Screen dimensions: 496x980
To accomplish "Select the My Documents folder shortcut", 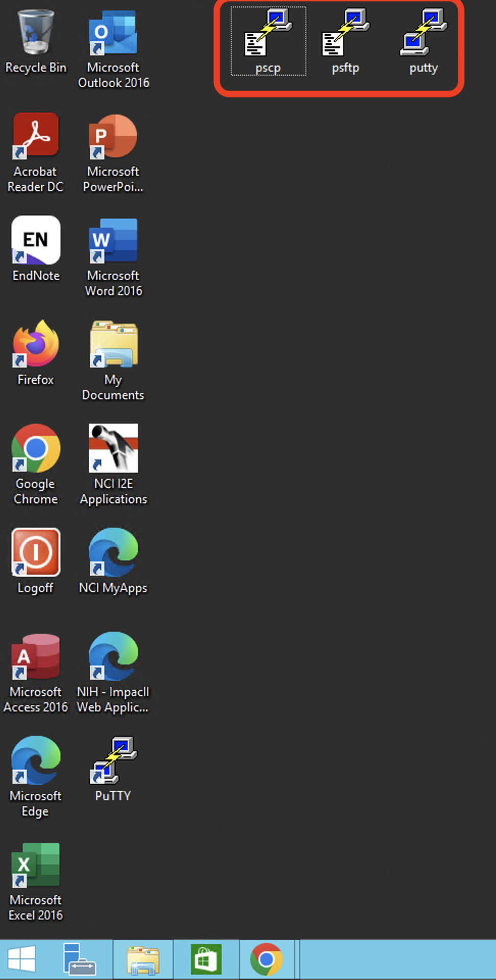I will pos(113,345).
